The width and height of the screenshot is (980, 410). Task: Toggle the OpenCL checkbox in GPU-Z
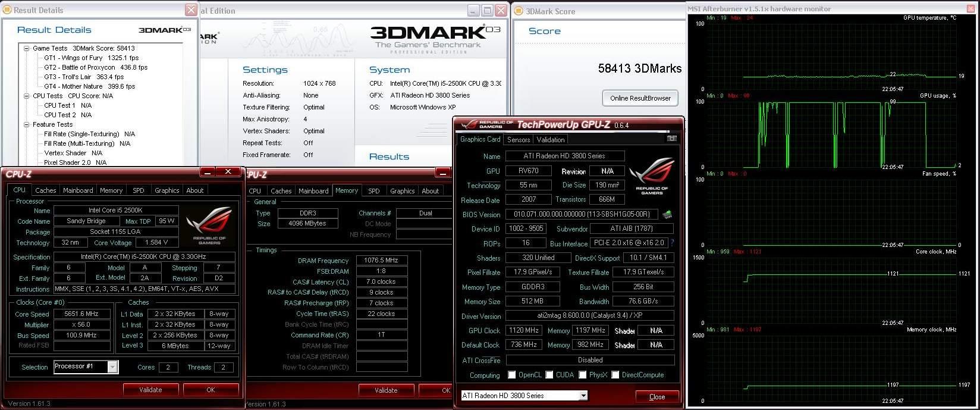(x=512, y=375)
